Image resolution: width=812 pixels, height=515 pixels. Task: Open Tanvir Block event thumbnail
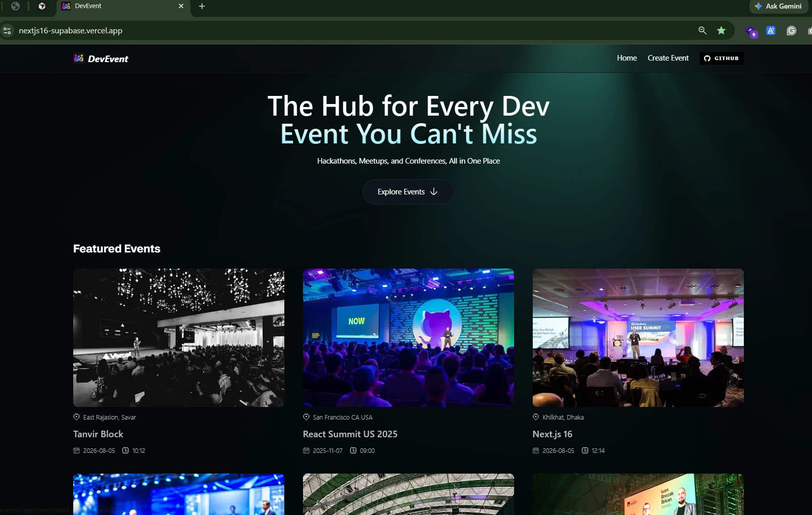pyautogui.click(x=179, y=338)
